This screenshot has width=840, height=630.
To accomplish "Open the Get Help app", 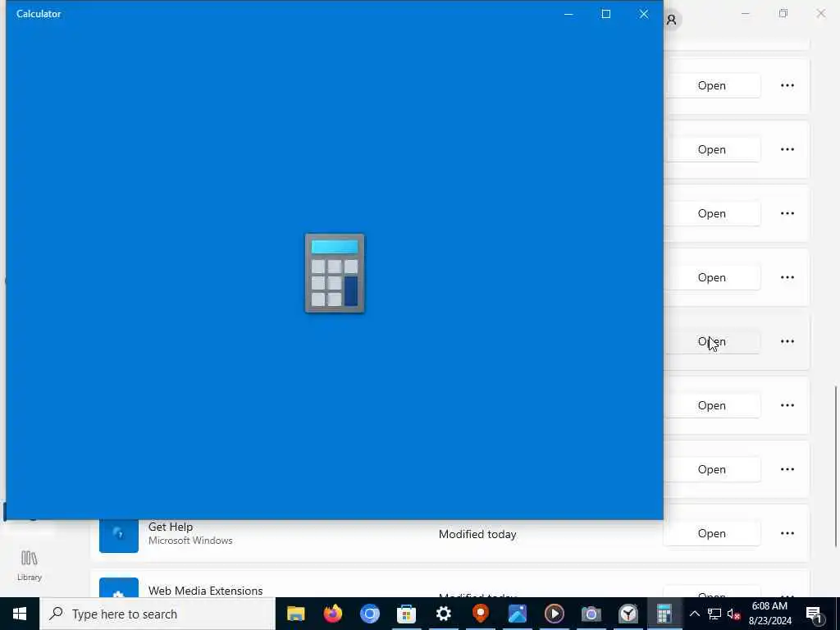I will click(711, 533).
